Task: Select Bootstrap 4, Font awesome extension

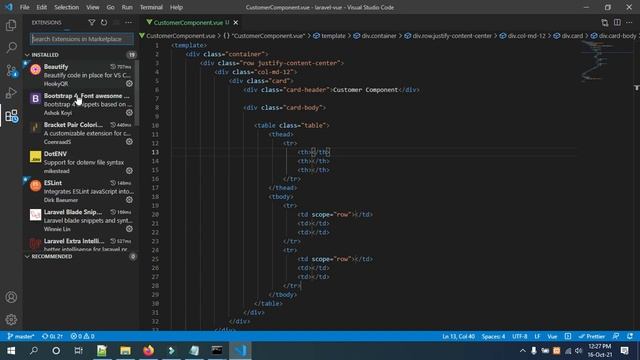Action: tap(81, 104)
